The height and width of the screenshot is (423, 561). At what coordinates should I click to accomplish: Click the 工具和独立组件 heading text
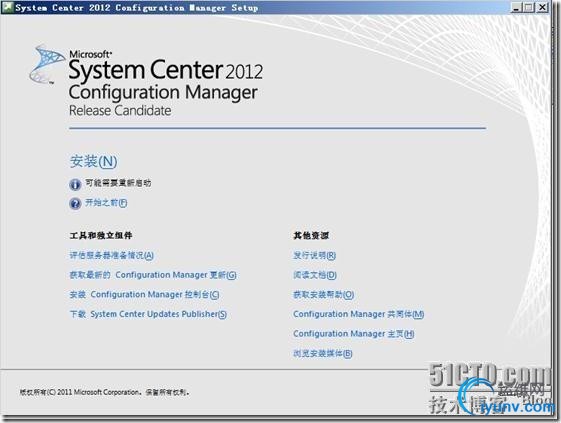pyautogui.click(x=101, y=235)
